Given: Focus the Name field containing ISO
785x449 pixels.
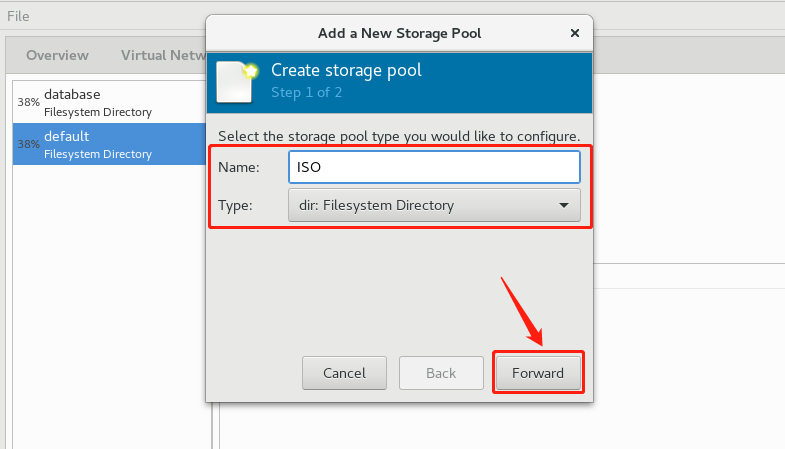Looking at the screenshot, I should 433,167.
